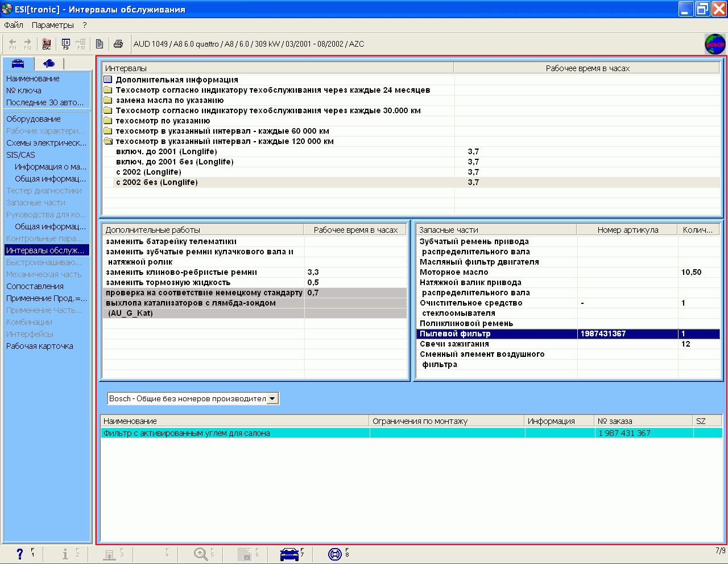728x564 pixels.
Task: Expand the 24 месяцев service folder
Action: (x=108, y=90)
